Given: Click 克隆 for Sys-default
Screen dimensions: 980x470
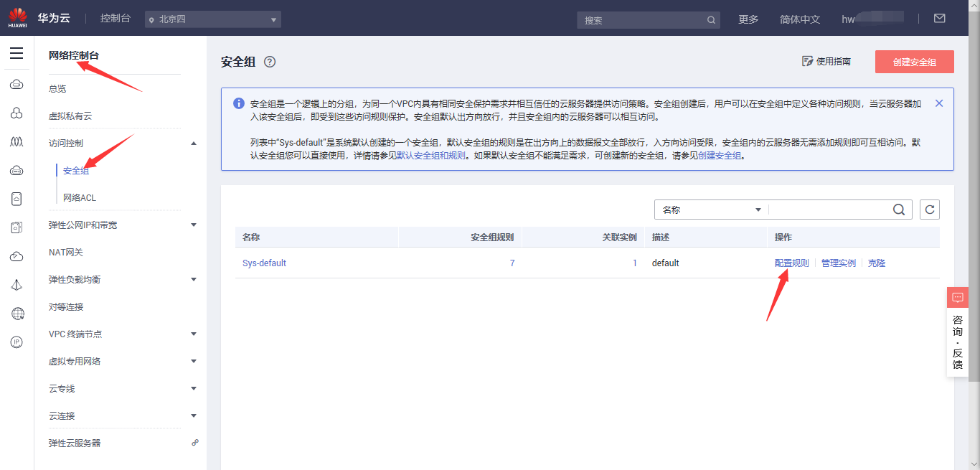Looking at the screenshot, I should pos(877,263).
